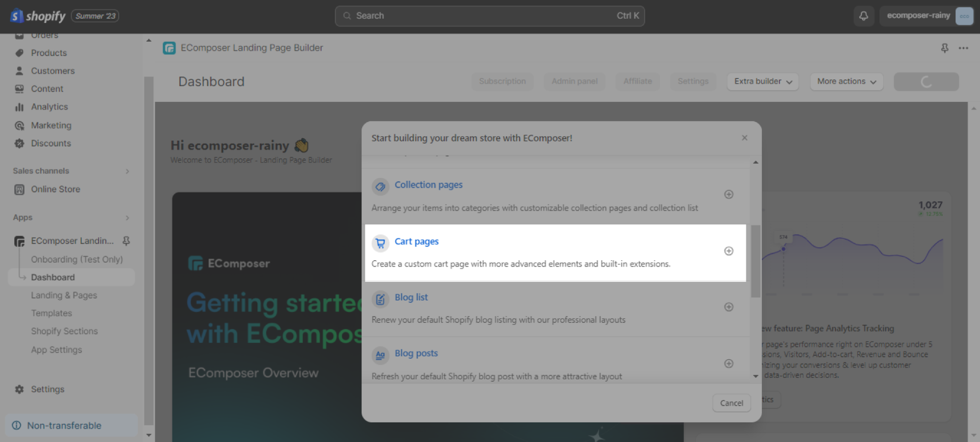Screen dimensions: 980x442
Task: Click the dialog scroll down arrow
Action: [x=755, y=376]
